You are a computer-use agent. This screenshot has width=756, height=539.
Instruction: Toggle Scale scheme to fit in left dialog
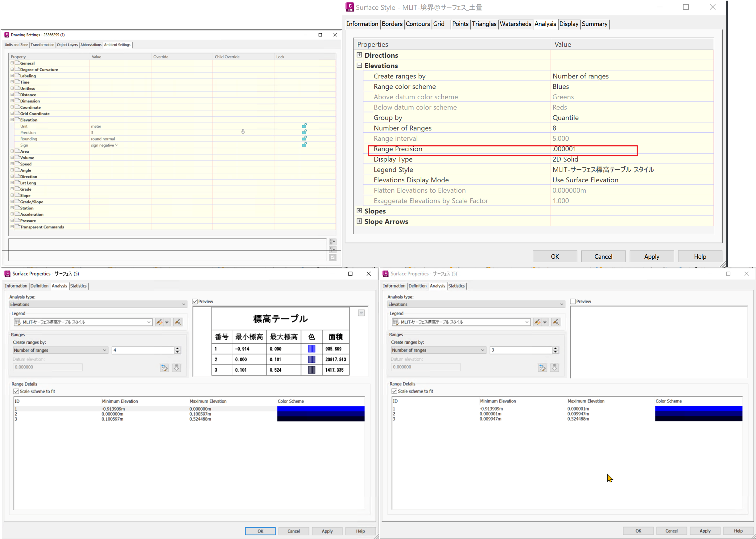(16, 391)
